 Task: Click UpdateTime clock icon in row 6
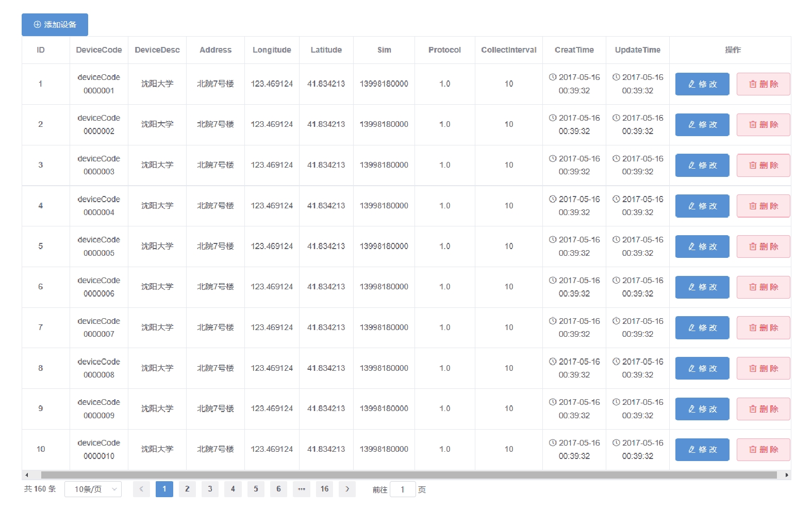pos(616,281)
